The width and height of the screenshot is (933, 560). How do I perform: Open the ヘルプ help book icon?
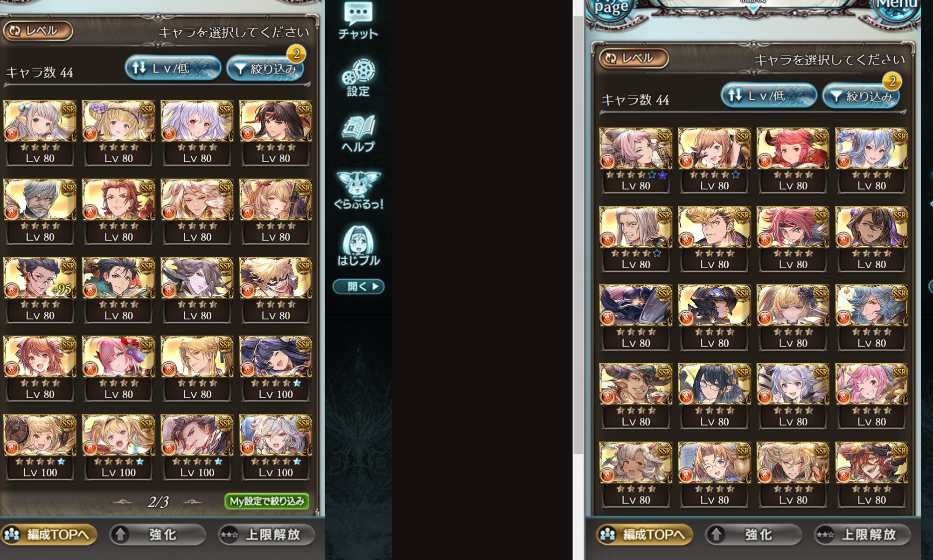point(358,134)
